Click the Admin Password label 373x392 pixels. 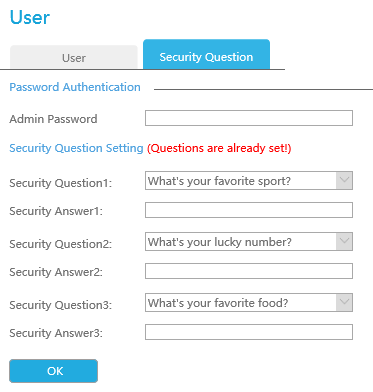point(53,119)
